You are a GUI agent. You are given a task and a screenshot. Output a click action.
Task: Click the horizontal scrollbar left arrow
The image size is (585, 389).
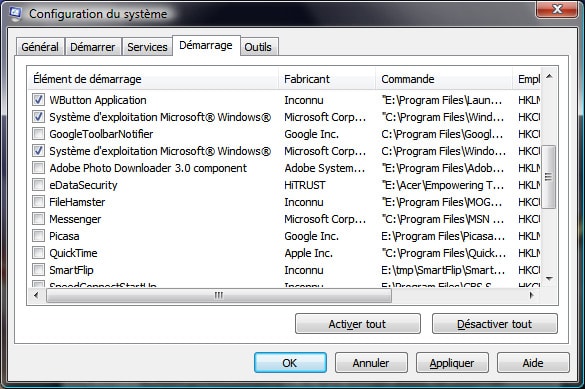pos(36,295)
